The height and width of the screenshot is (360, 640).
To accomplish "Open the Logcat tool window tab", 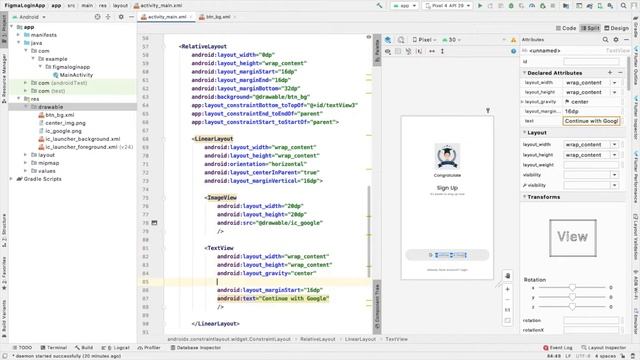I will [x=116, y=347].
